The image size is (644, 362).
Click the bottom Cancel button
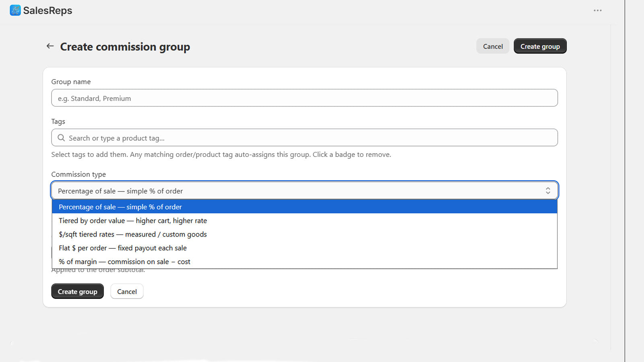point(127,292)
